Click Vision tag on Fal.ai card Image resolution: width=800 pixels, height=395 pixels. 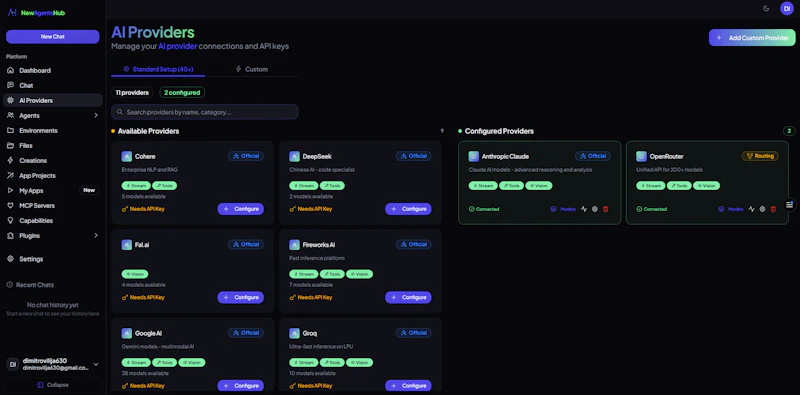pos(135,274)
